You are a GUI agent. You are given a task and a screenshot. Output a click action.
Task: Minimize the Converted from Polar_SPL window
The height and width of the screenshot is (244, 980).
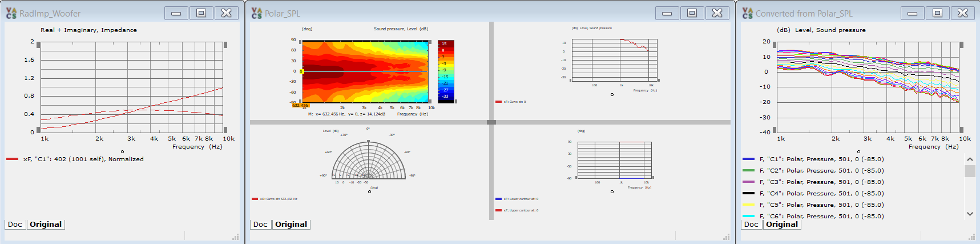coord(913,13)
